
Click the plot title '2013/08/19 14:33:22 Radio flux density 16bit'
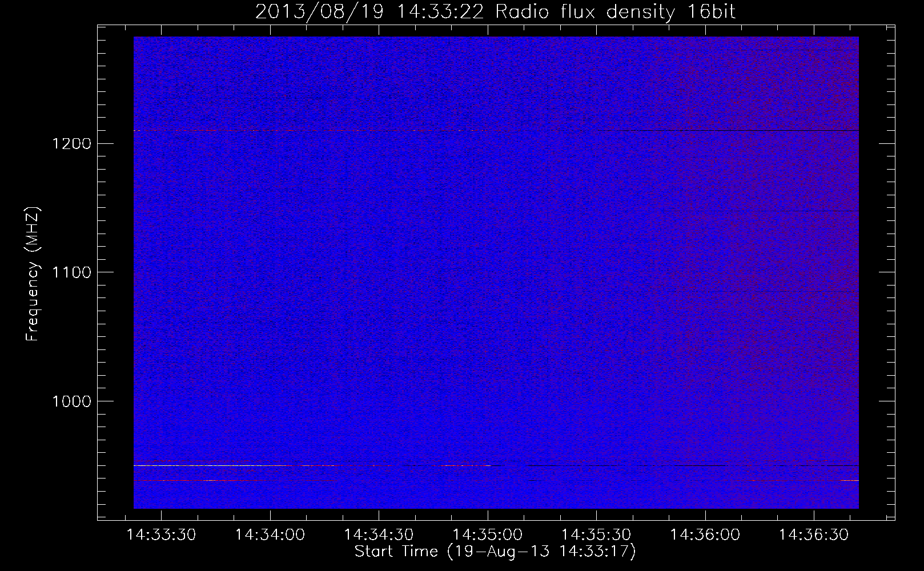[x=495, y=11]
